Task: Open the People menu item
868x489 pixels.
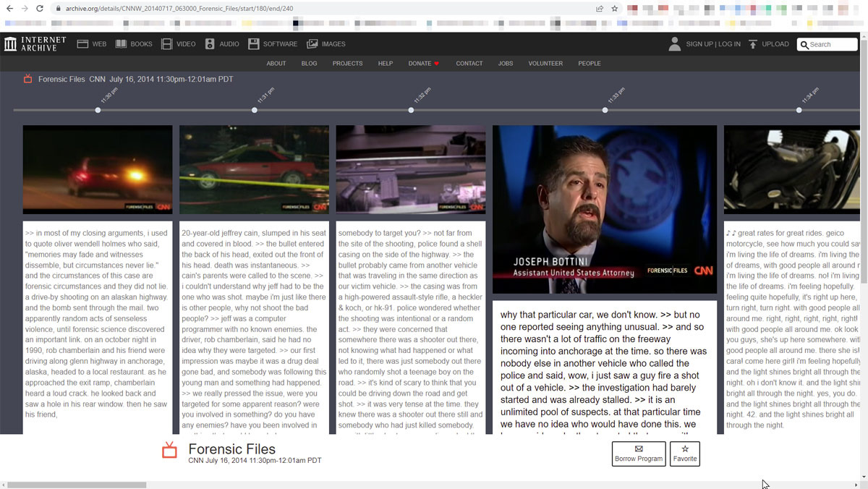Action: click(x=590, y=64)
